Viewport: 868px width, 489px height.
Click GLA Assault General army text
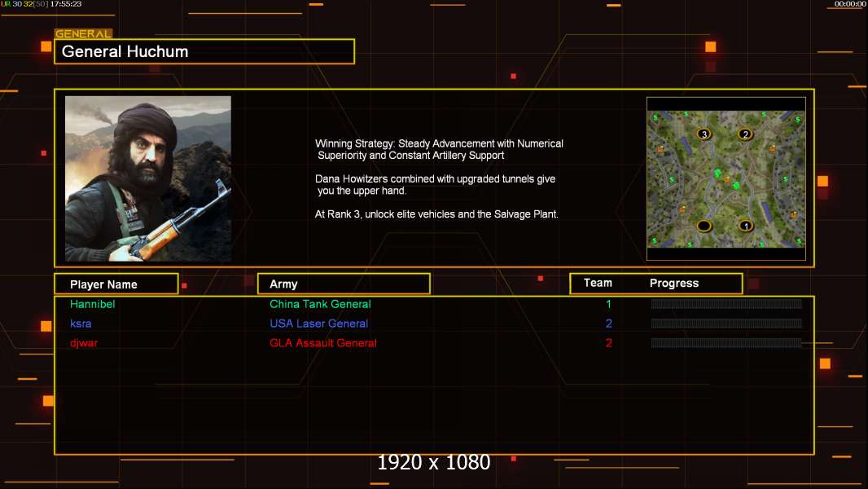322,343
